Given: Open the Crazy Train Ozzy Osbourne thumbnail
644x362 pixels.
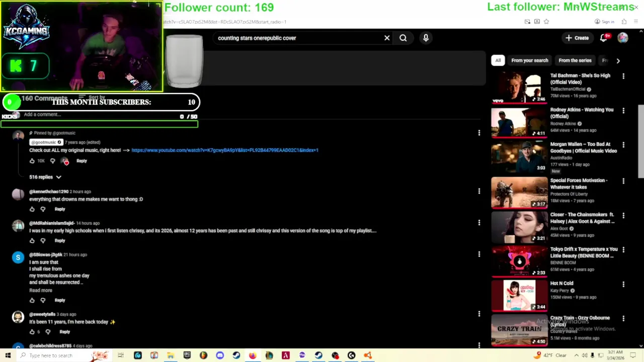Looking at the screenshot, I should [x=519, y=330].
